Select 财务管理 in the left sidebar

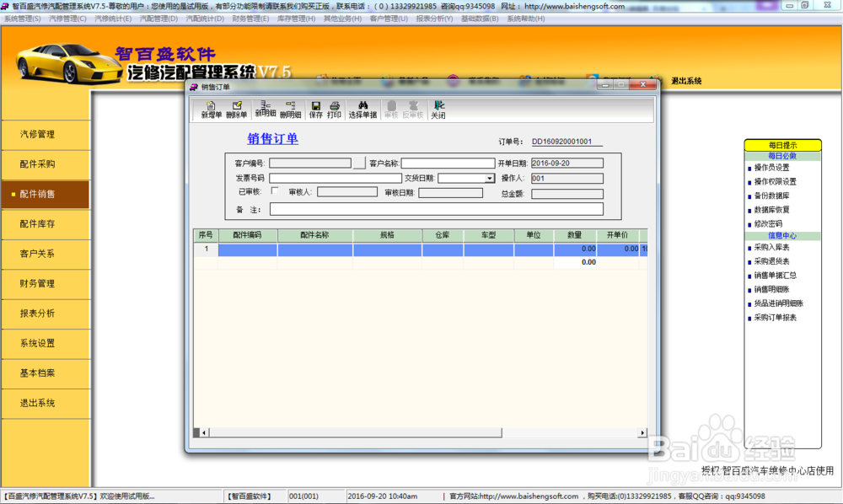(x=46, y=284)
